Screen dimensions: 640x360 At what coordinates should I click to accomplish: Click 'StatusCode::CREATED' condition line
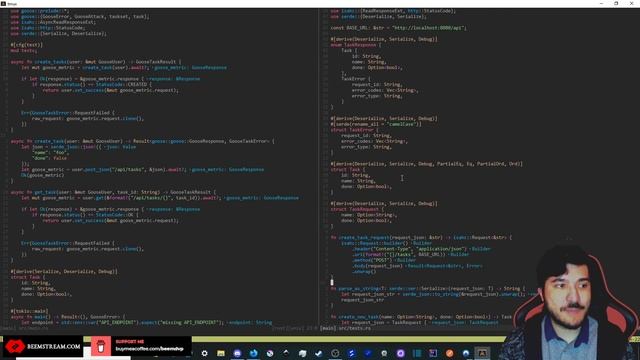tap(92, 84)
